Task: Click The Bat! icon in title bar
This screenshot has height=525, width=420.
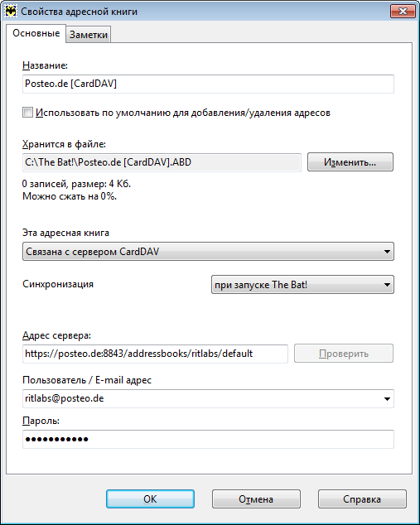Action: tap(11, 12)
